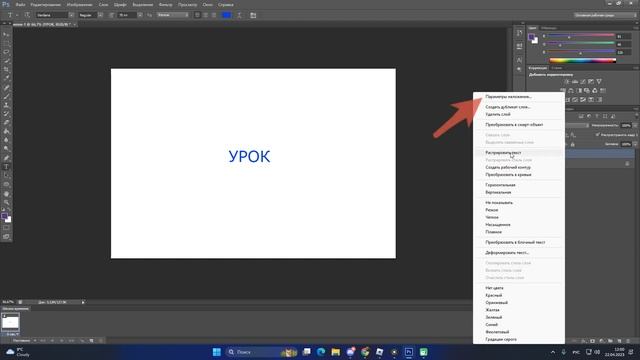Choose Преобразовать в смарт-объект menu item

pyautogui.click(x=514, y=124)
